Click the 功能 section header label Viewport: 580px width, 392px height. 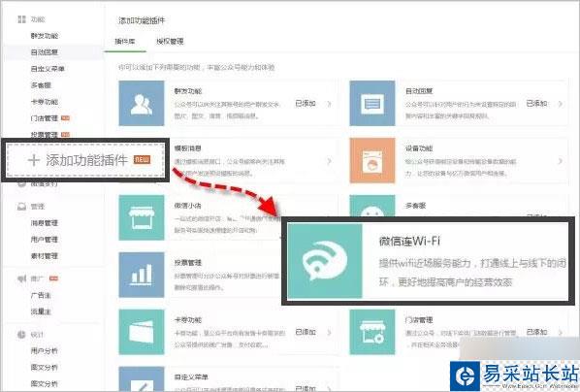pyautogui.click(x=38, y=19)
